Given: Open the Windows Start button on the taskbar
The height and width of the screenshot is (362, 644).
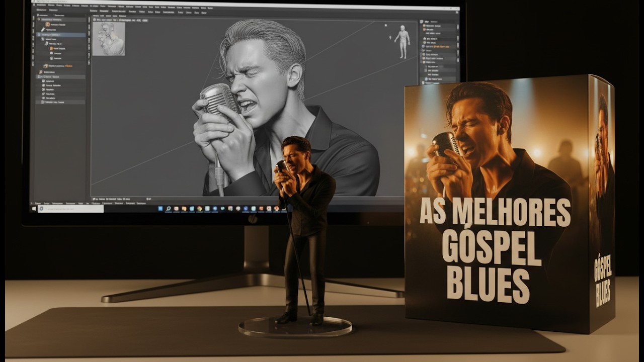Looking at the screenshot, I should 34,209.
